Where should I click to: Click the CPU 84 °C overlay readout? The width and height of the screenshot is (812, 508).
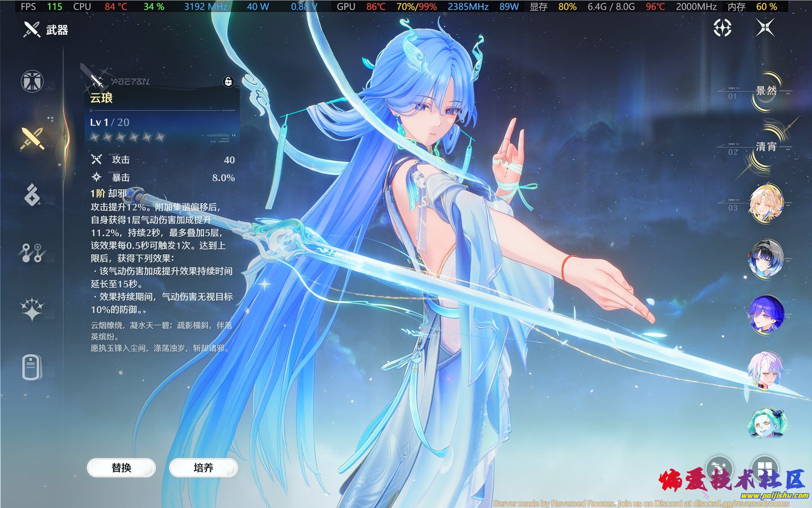(x=100, y=7)
